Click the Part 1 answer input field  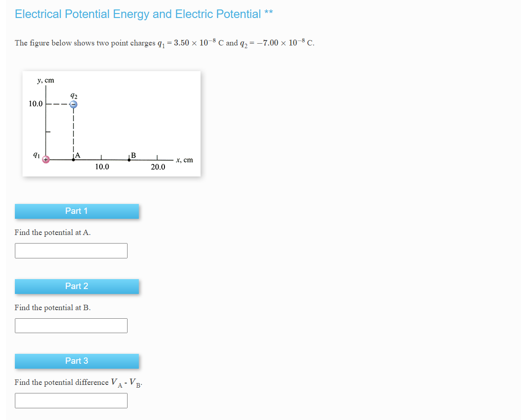tap(71, 250)
